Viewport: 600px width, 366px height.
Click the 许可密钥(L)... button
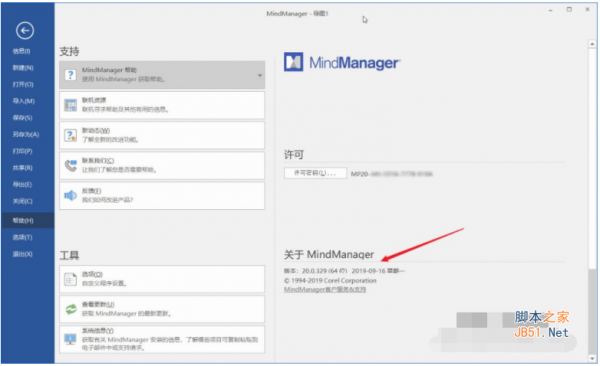click(315, 173)
